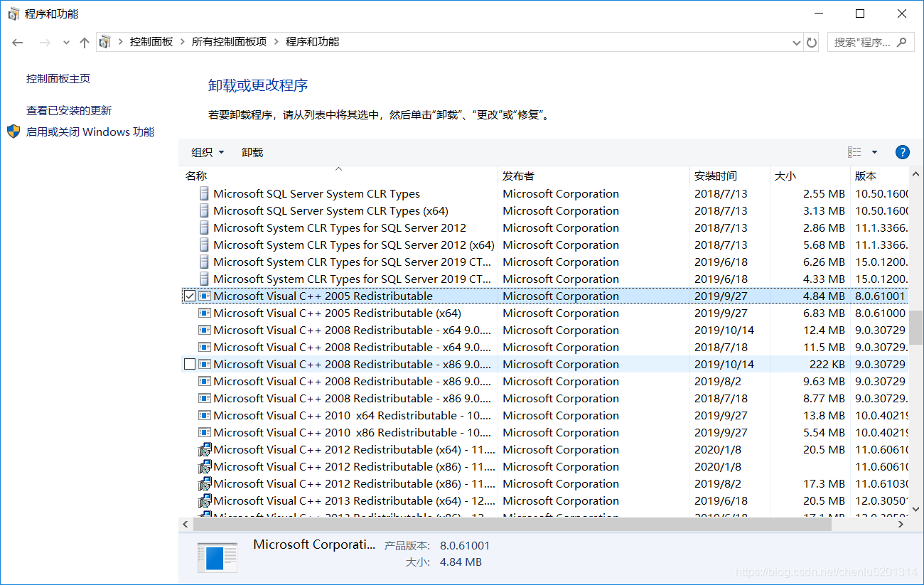Expand chevron after 所有控制面板项 breadcrumb
The image size is (924, 585).
pos(276,42)
